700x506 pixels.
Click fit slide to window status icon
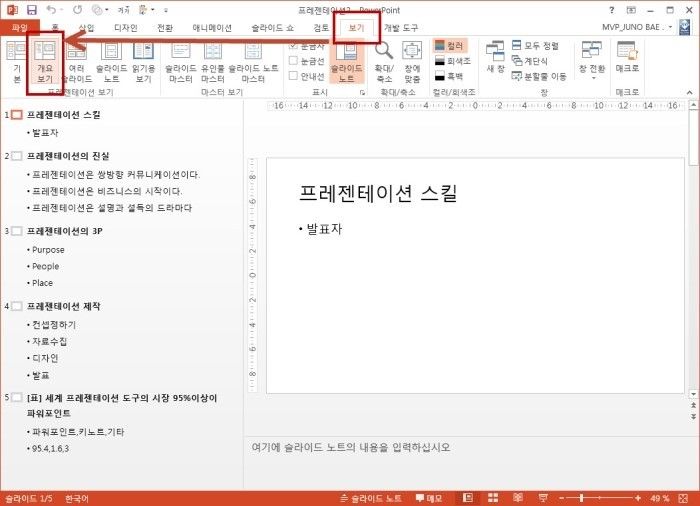point(683,498)
